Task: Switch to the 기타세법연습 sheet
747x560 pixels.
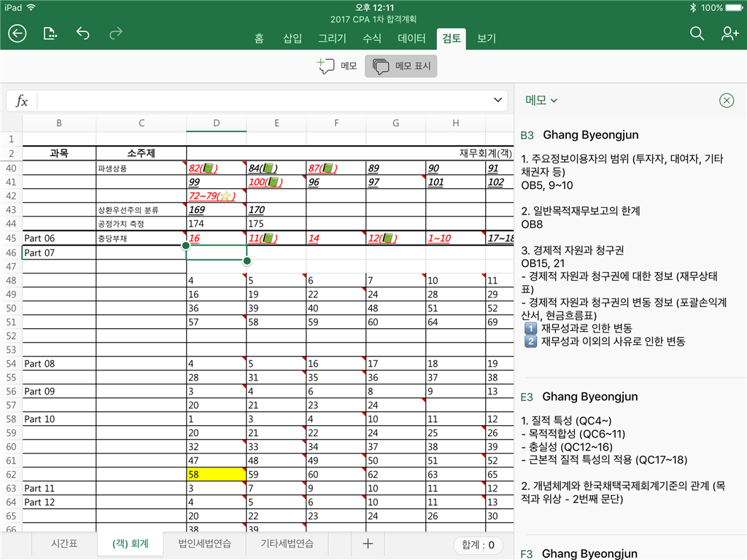Action: [x=287, y=544]
